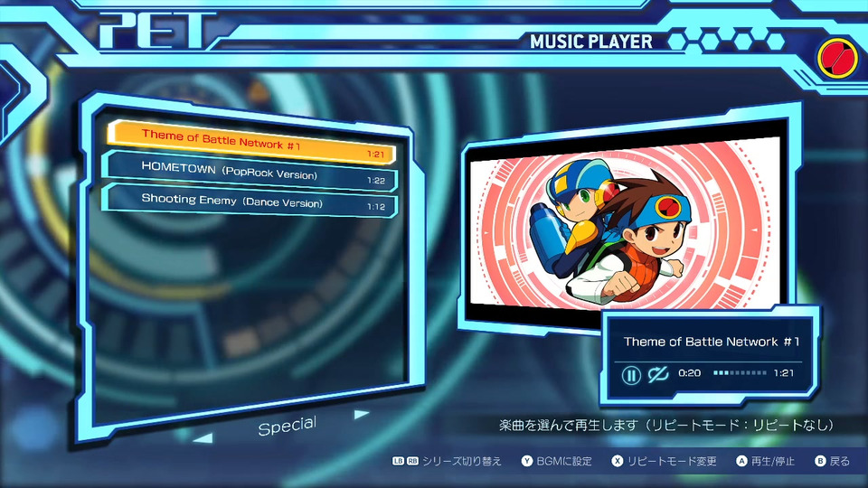Viewport: 868px width, 488px height.
Task: Click the MegaMan and Lan album artwork
Action: [625, 224]
